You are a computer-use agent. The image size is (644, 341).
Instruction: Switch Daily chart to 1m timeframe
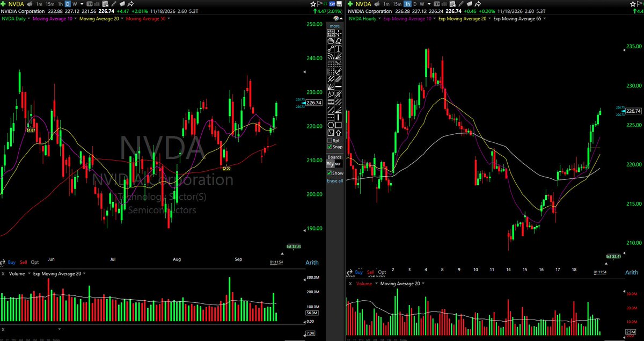click(x=39, y=4)
